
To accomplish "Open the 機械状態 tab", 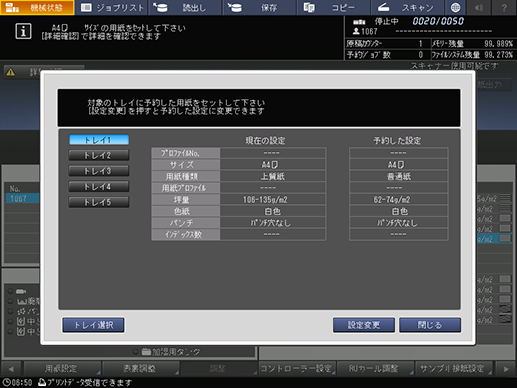I will point(37,7).
